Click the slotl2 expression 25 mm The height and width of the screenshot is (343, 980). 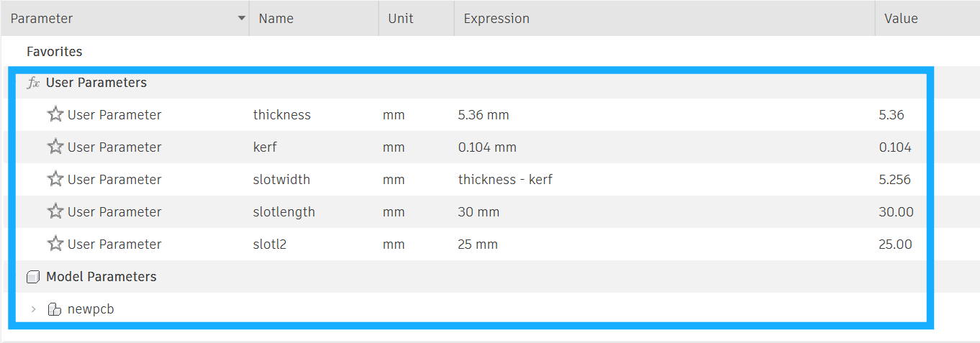tap(478, 244)
